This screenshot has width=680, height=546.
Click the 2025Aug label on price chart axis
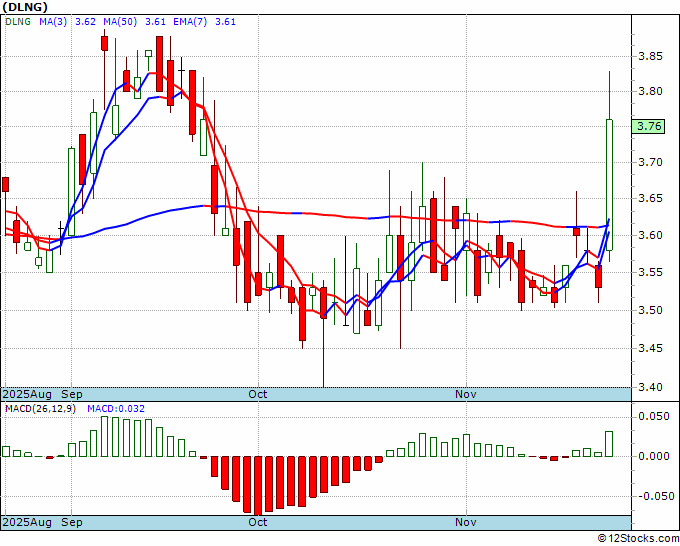pos(27,394)
